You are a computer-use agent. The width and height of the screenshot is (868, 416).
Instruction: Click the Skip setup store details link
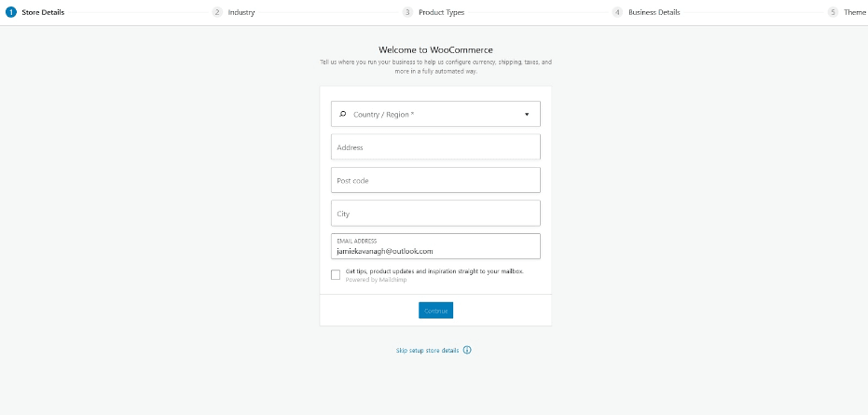point(429,351)
